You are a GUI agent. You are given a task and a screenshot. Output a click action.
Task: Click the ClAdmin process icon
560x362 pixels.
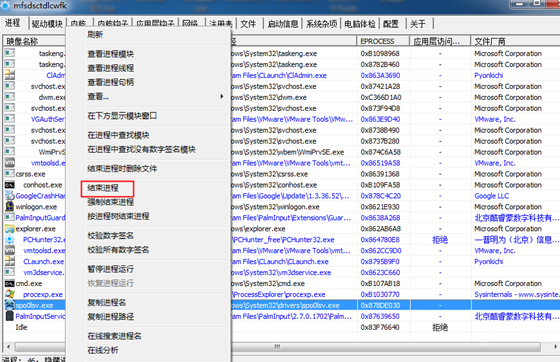10,75
